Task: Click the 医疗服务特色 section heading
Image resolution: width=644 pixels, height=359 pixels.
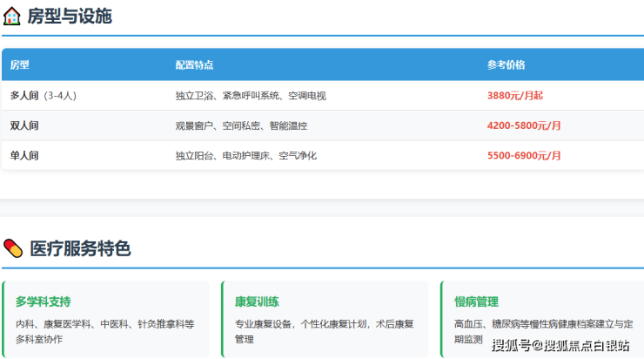Action: click(80, 248)
